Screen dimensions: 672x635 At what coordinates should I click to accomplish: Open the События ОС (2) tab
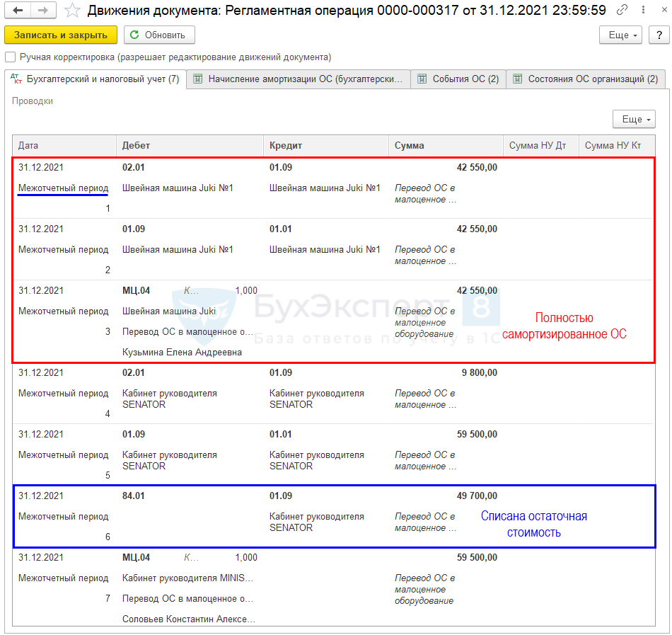pos(458,79)
